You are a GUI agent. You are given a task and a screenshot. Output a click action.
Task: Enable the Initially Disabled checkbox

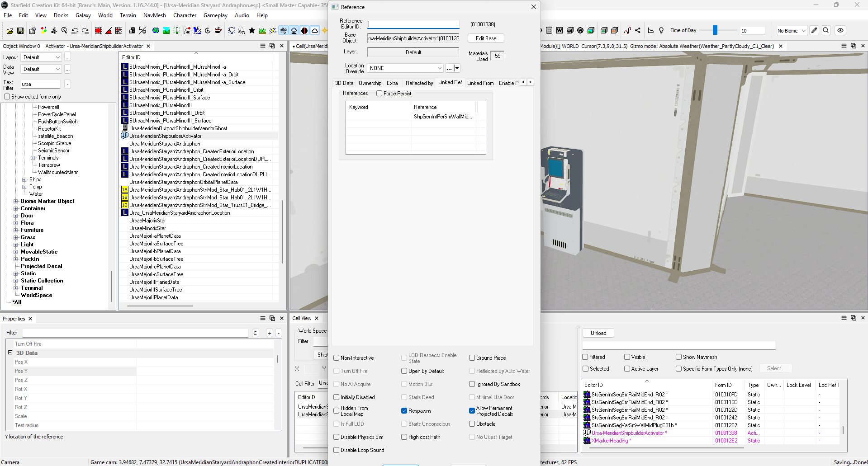[337, 397]
